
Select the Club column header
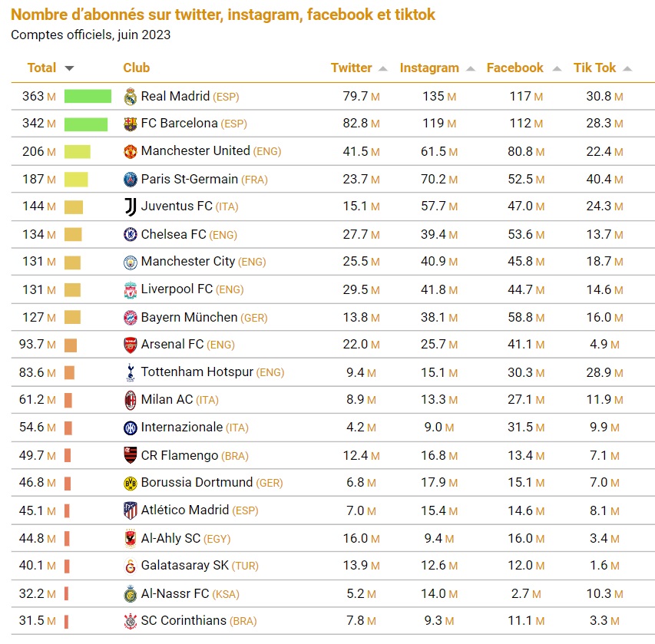[x=136, y=68]
